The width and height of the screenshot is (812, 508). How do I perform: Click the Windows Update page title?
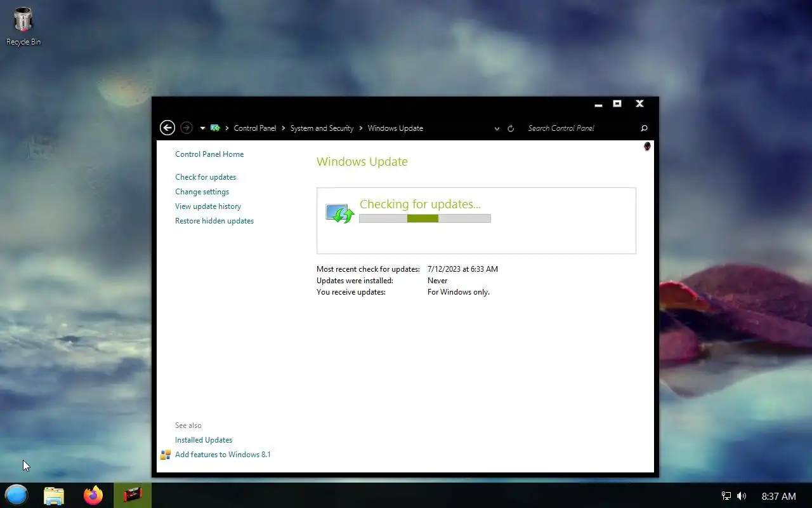click(x=362, y=161)
